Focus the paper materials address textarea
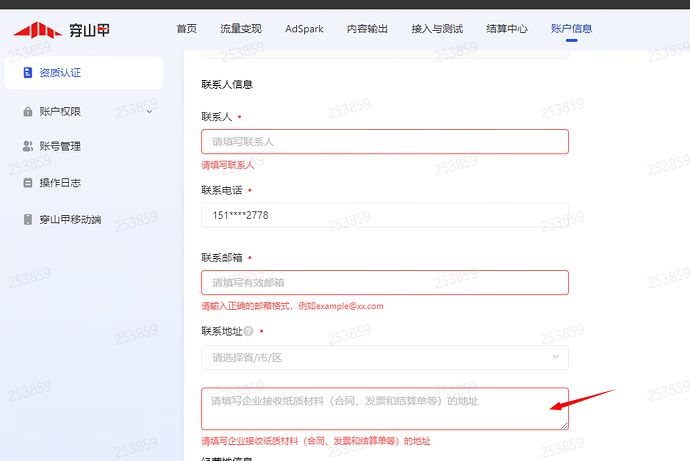Viewport: 690px width, 461px height. (385, 409)
